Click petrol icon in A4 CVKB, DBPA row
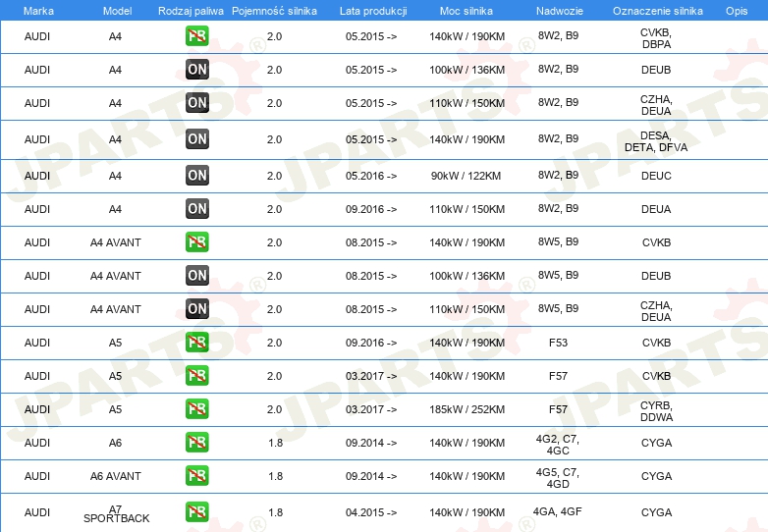This screenshot has width=768, height=532. (x=196, y=35)
